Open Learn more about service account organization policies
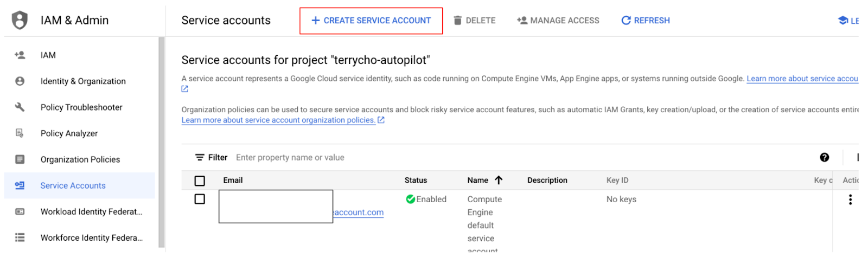Image resolution: width=868 pixels, height=270 pixels. point(278,120)
